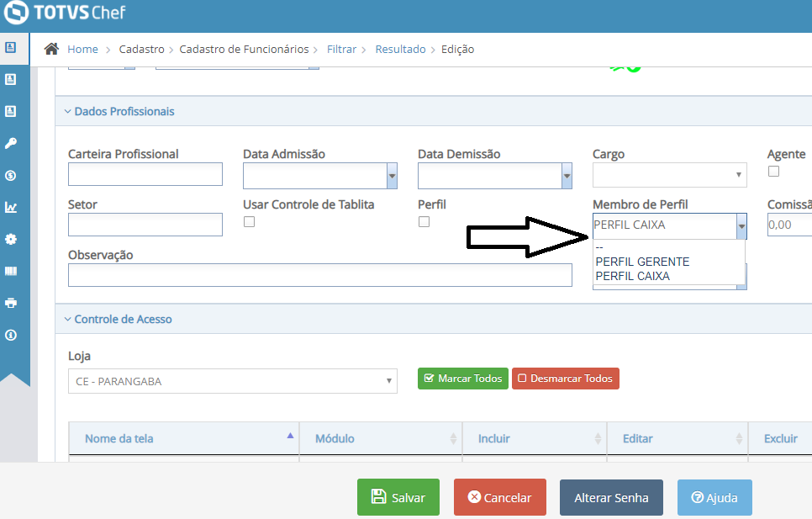This screenshot has height=519, width=812.
Task: Go to Resultado breadcrumb link
Action: click(400, 49)
